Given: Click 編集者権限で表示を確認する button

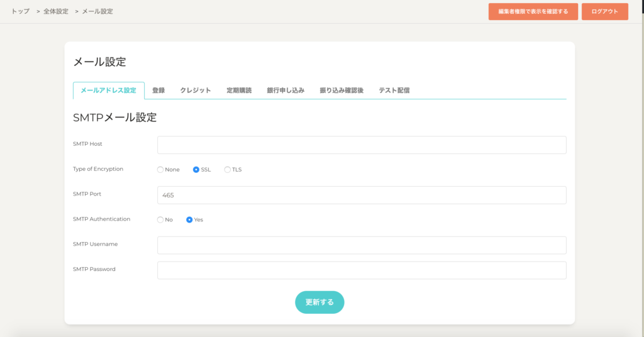Looking at the screenshot, I should (533, 11).
